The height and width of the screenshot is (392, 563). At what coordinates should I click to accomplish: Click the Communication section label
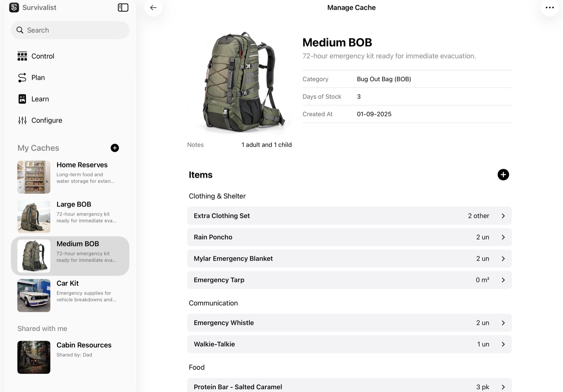213,303
